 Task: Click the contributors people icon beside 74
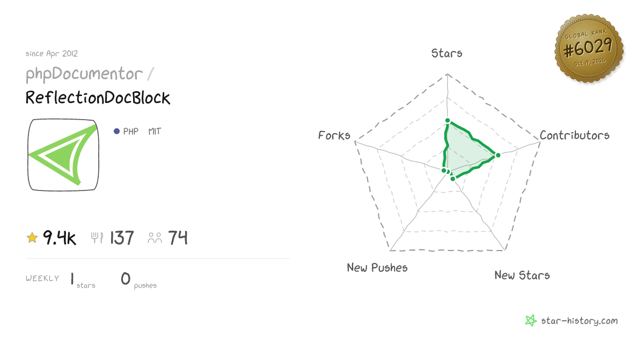pyautogui.click(x=155, y=238)
